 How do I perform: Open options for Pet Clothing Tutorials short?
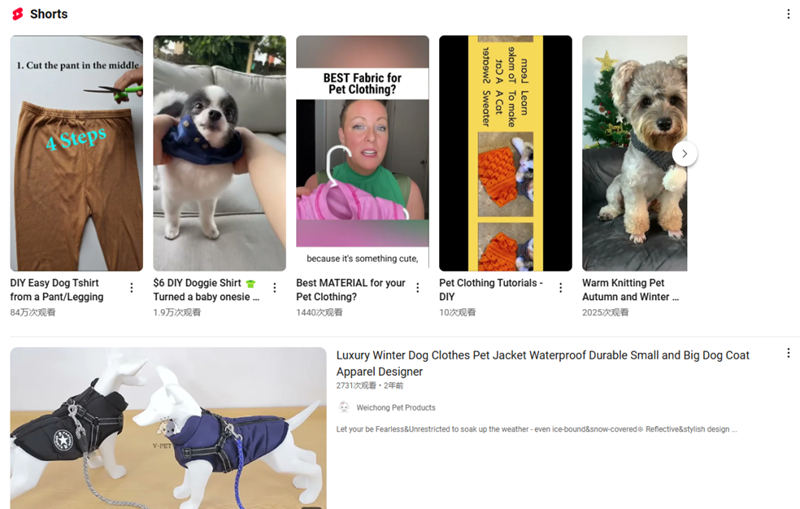(x=560, y=288)
